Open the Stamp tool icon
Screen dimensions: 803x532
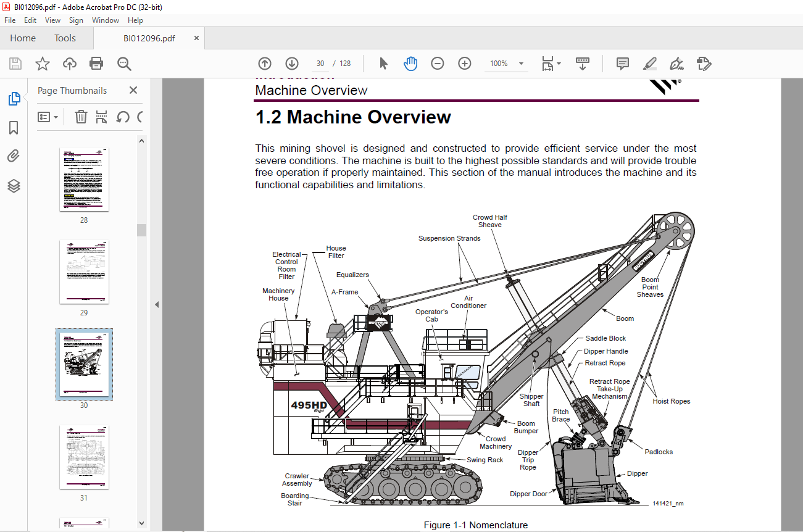pos(704,64)
